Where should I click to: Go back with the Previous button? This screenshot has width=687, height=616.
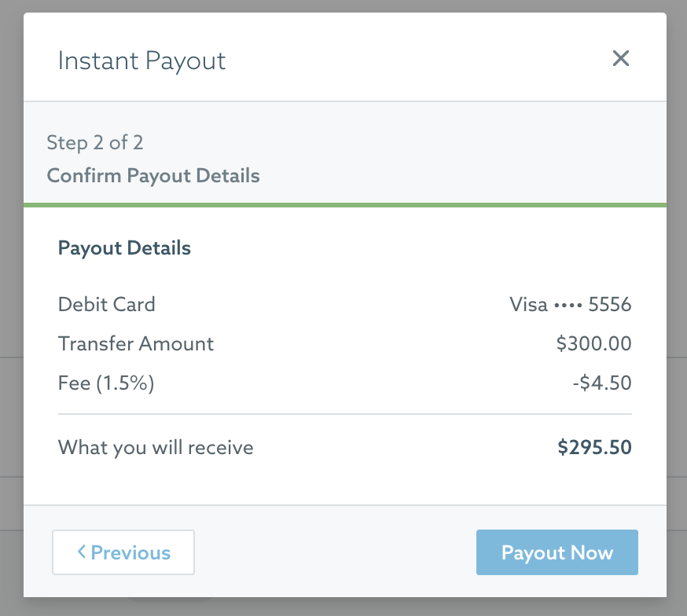(123, 552)
